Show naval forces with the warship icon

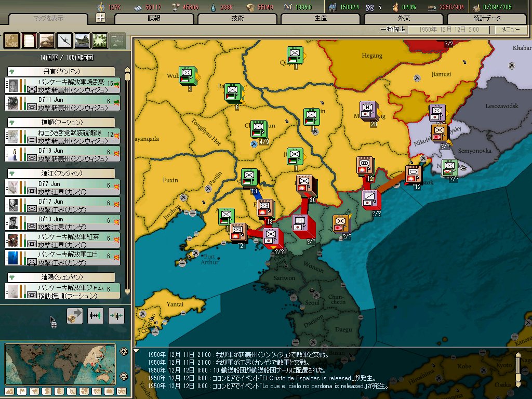(82, 41)
